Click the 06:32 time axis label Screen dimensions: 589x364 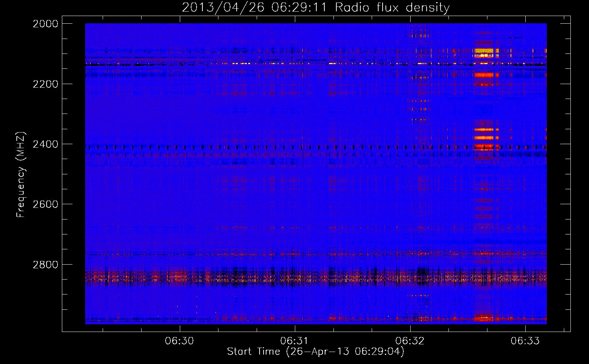pyautogui.click(x=410, y=341)
